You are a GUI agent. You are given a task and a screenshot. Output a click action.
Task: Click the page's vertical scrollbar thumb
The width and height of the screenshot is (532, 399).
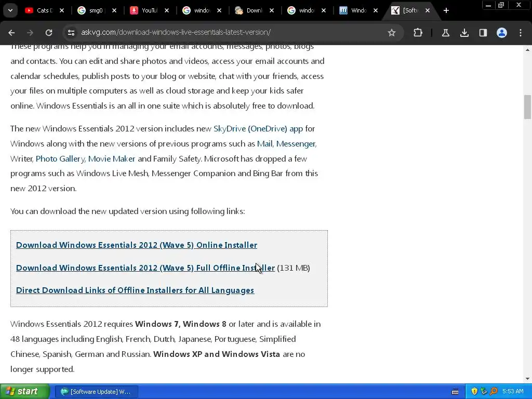pyautogui.click(x=527, y=107)
